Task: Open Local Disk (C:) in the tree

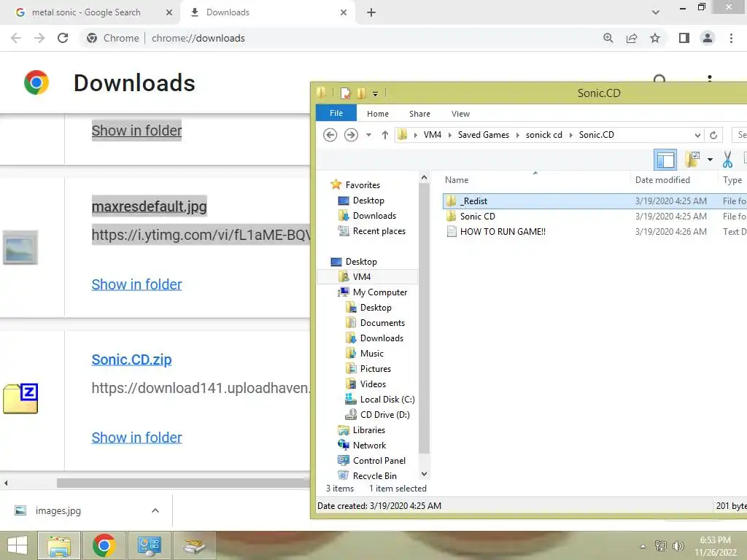Action: [379, 399]
